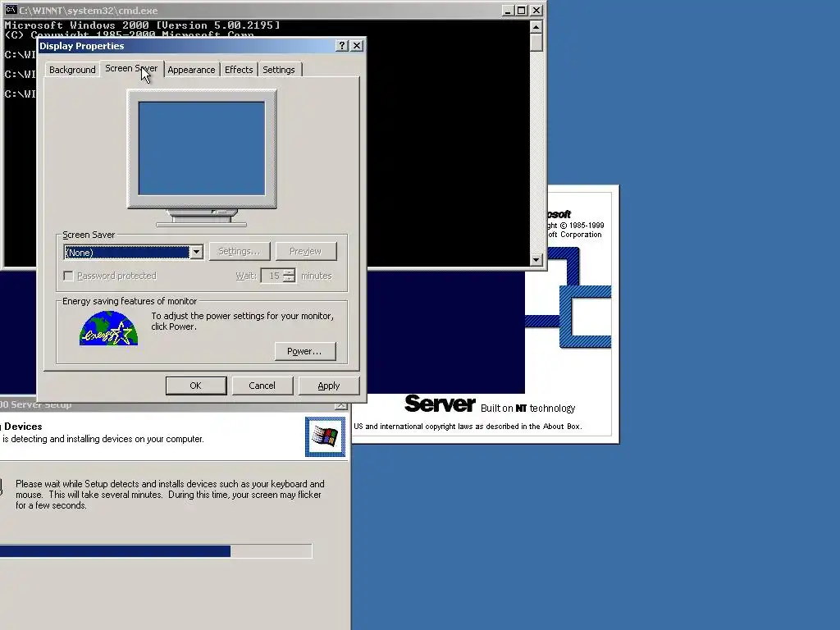Viewport: 840px width, 630px height.
Task: Select the (None) screen saver field
Action: (x=126, y=253)
